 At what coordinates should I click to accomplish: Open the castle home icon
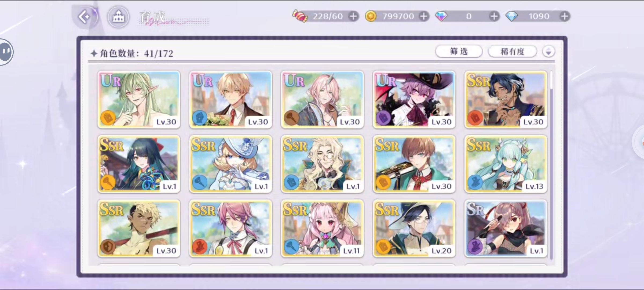tap(118, 17)
